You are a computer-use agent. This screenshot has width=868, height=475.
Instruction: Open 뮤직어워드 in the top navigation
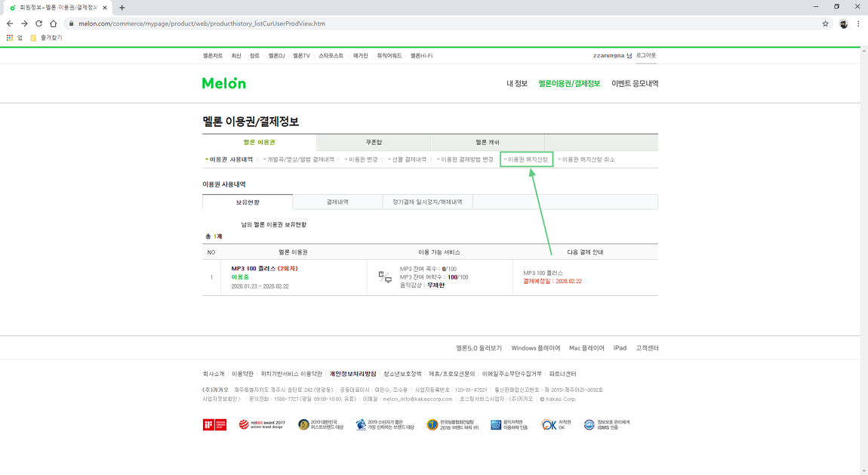pyautogui.click(x=389, y=56)
